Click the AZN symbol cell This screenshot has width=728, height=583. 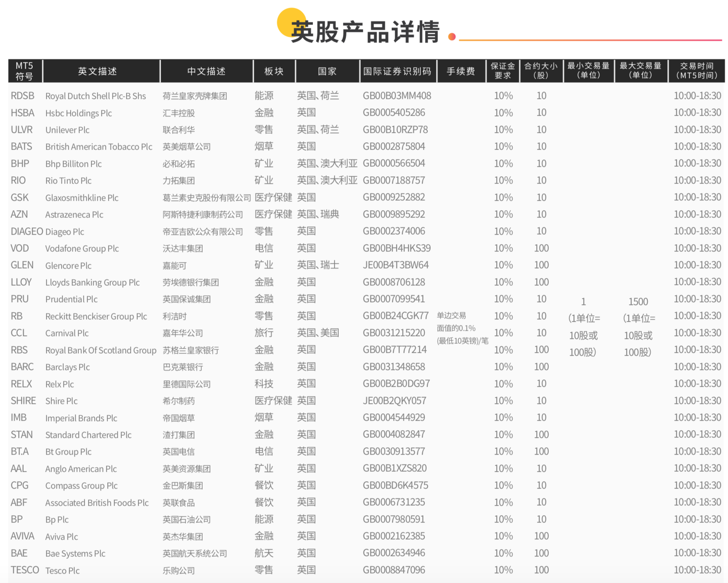click(x=19, y=214)
